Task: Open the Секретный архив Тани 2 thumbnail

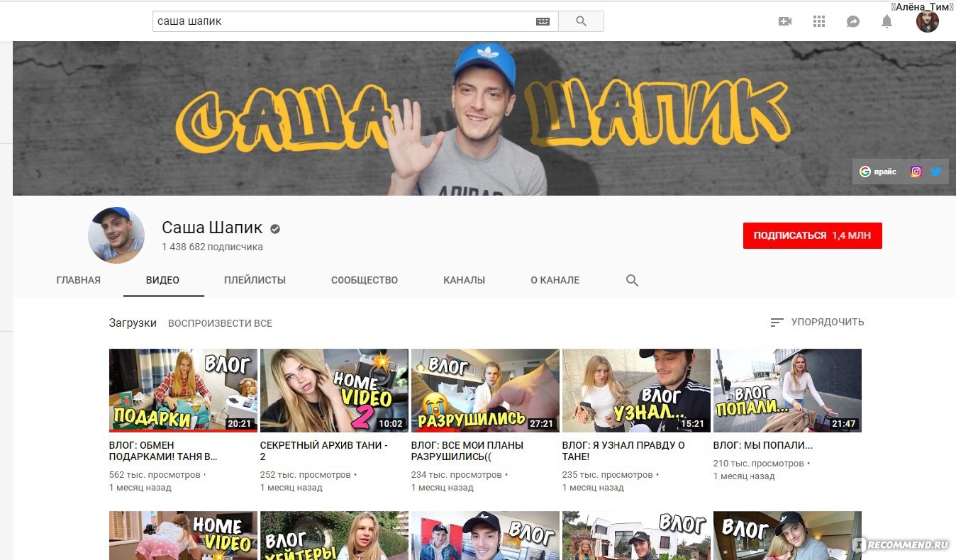Action: (x=334, y=390)
